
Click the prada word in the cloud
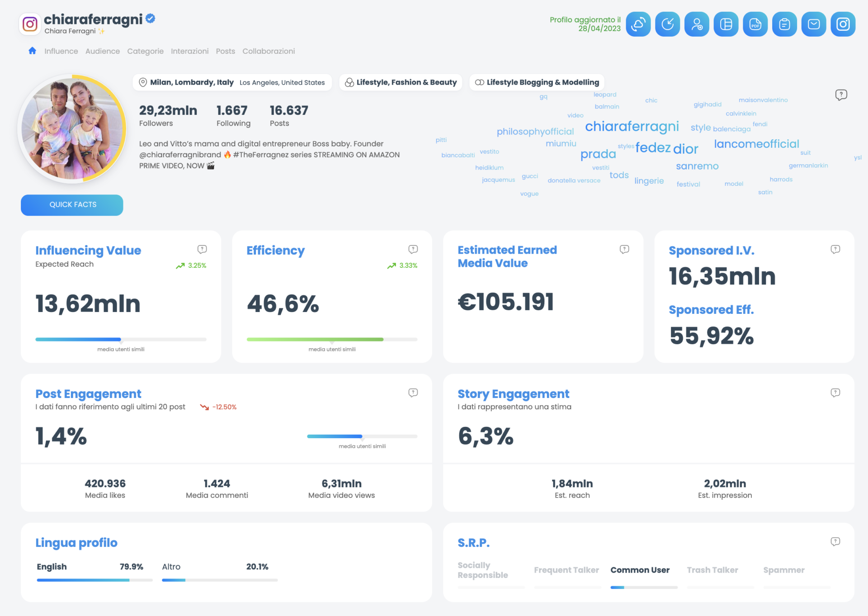598,154
